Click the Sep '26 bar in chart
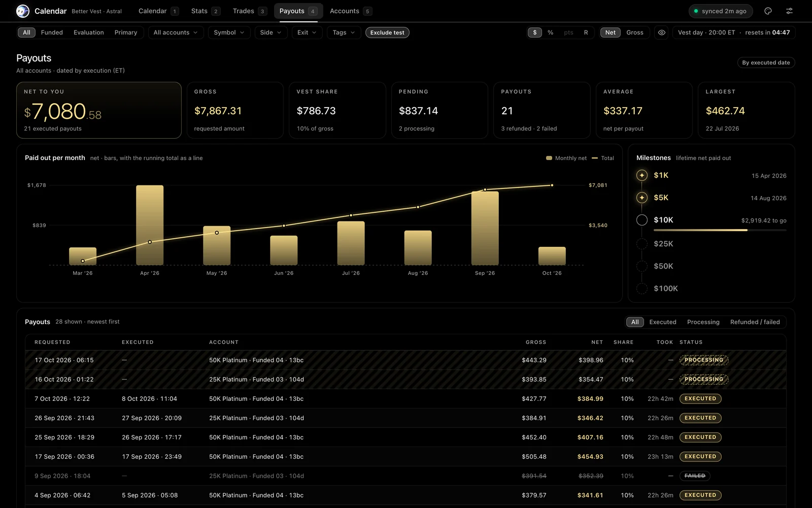 coord(485,228)
